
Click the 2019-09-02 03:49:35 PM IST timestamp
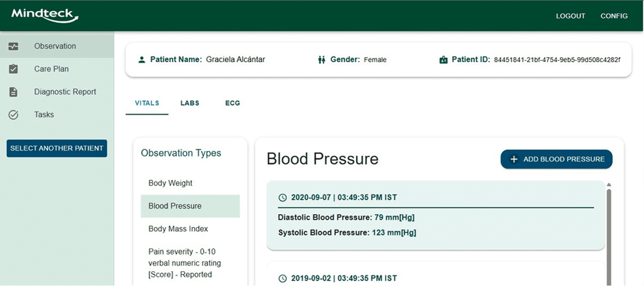point(344,278)
